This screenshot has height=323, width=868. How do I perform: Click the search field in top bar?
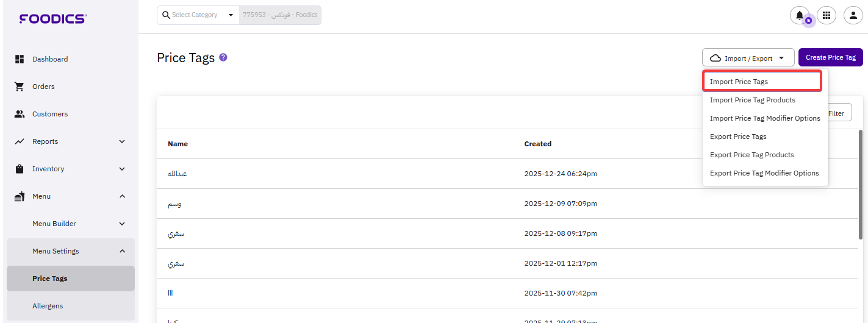click(x=280, y=15)
